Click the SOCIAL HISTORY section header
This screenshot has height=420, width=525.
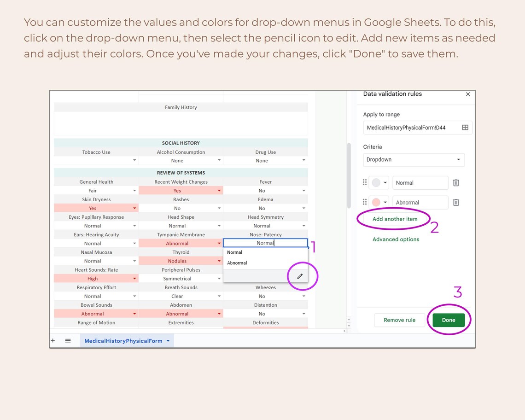point(181,143)
